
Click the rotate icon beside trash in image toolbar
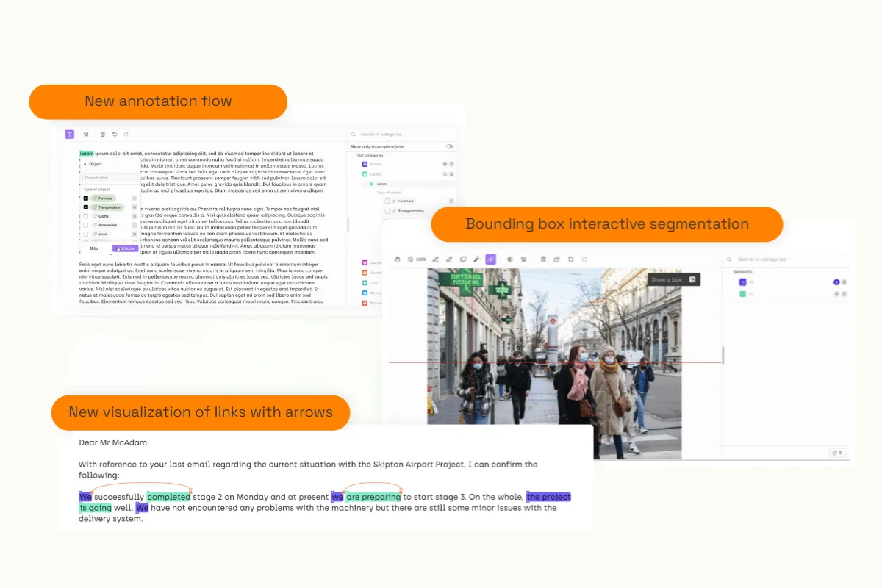(556, 259)
